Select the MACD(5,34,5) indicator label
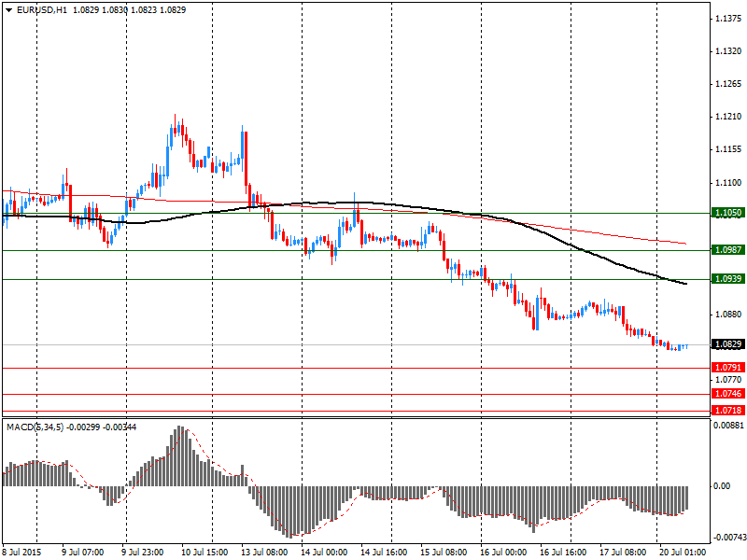 point(35,427)
